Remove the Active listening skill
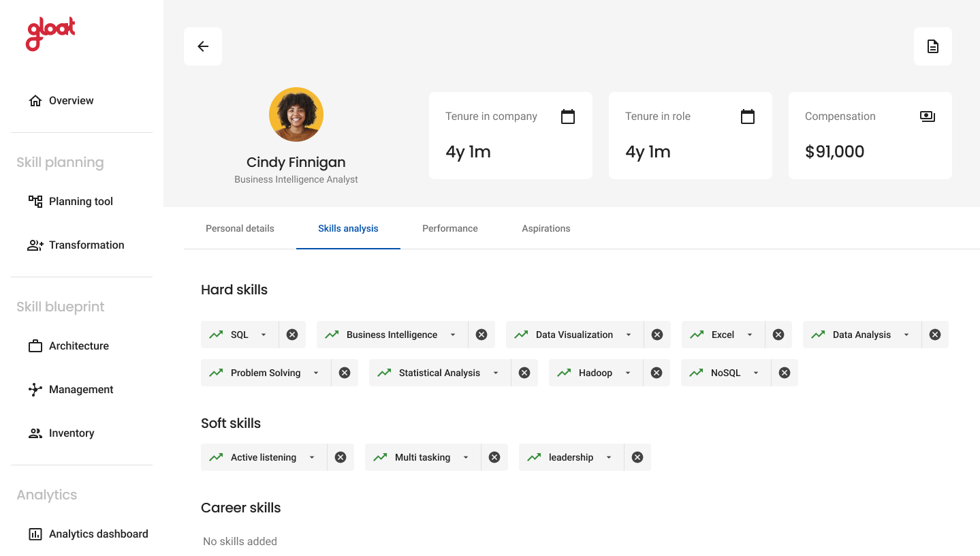Image resolution: width=980 pixels, height=556 pixels. coord(341,457)
